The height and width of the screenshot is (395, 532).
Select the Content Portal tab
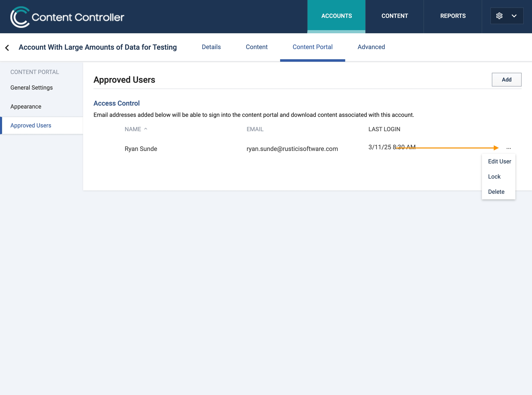(x=312, y=47)
